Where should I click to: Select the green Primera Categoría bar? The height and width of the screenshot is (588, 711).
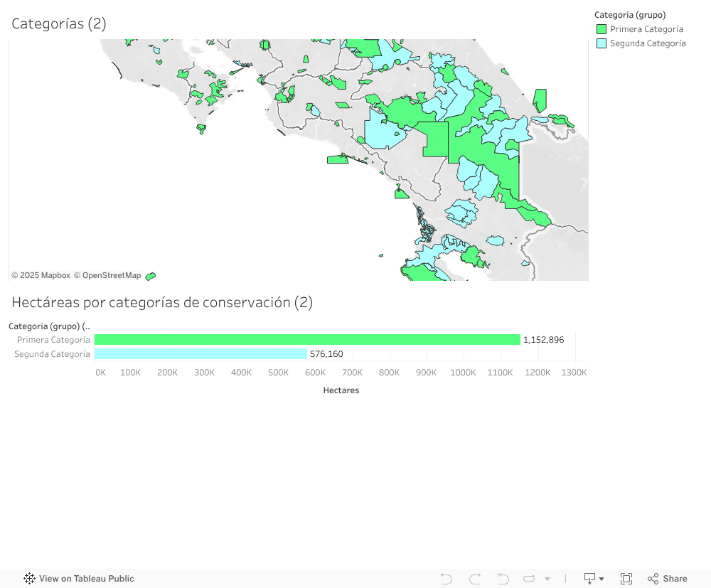pos(307,340)
